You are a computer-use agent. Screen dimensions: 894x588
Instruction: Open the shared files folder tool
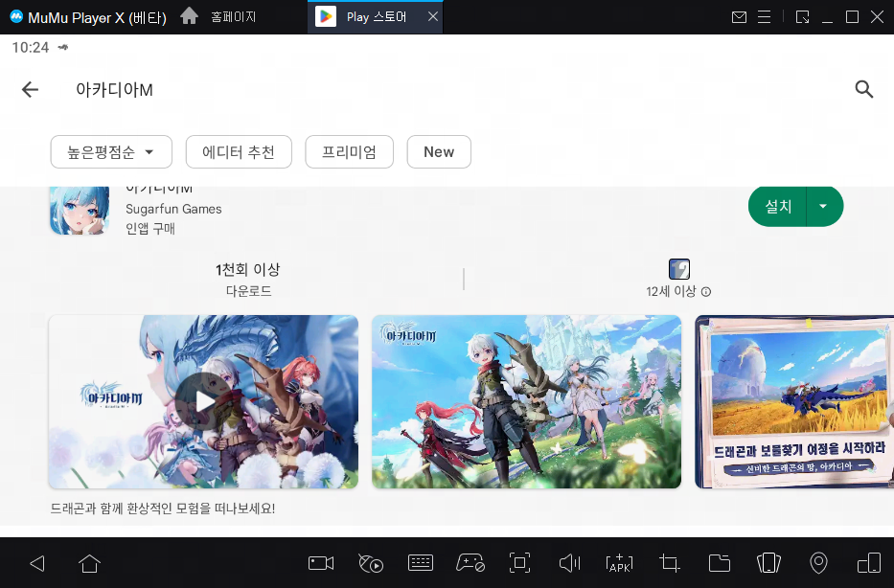[x=720, y=563]
